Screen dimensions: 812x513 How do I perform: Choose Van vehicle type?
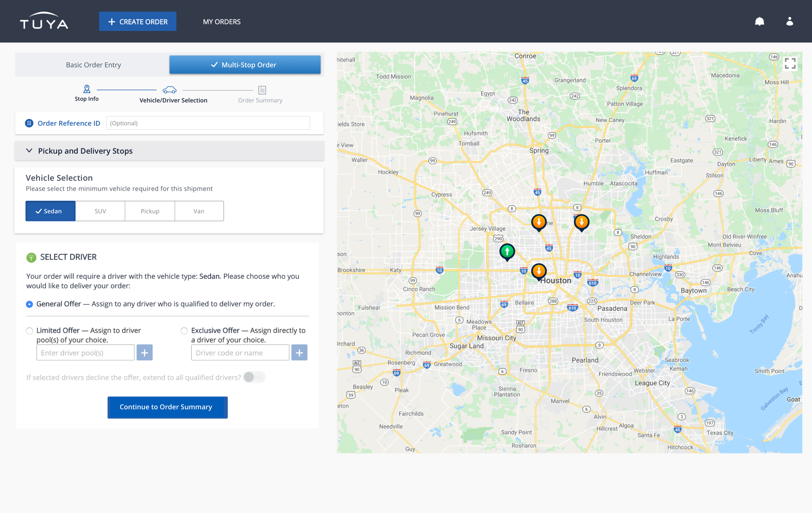pyautogui.click(x=199, y=211)
